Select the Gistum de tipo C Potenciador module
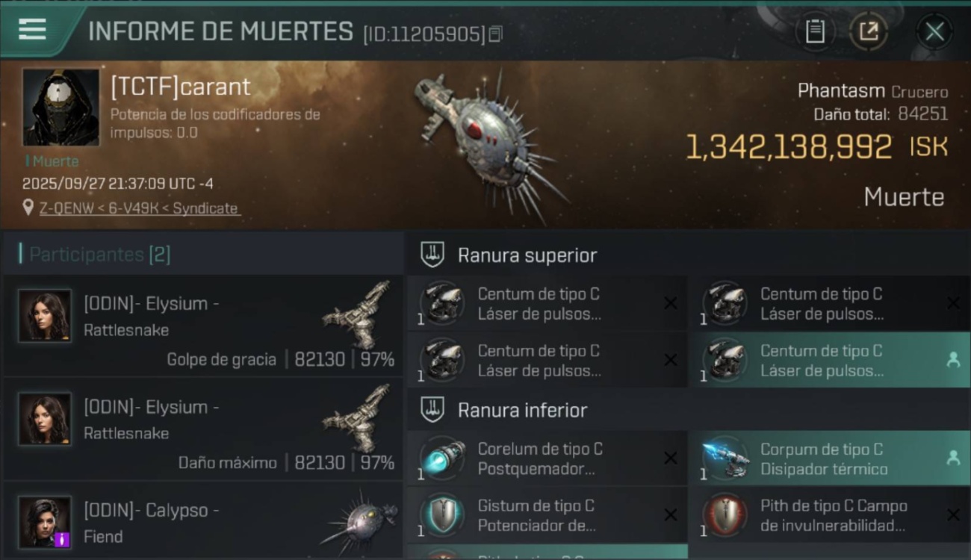The image size is (971, 560). (547, 515)
